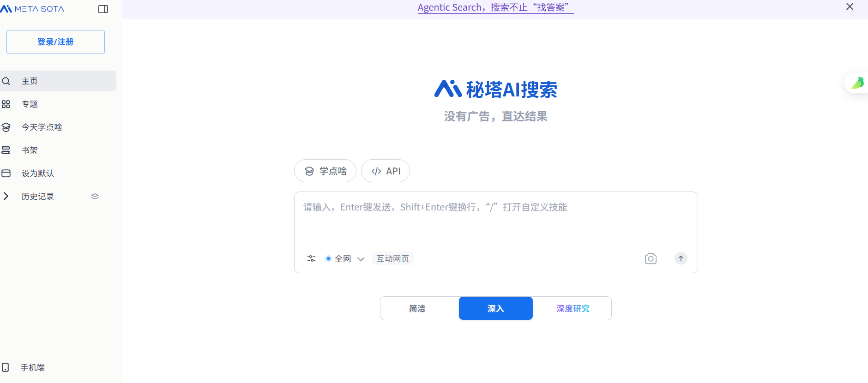
Task: Collapse the sidebar with panel toggle icon
Action: point(103,9)
